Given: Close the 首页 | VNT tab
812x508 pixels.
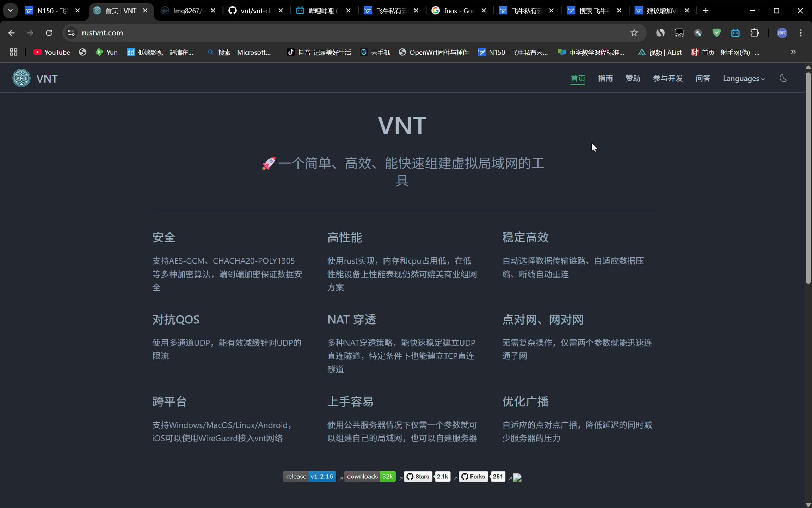Looking at the screenshot, I should 145,11.
